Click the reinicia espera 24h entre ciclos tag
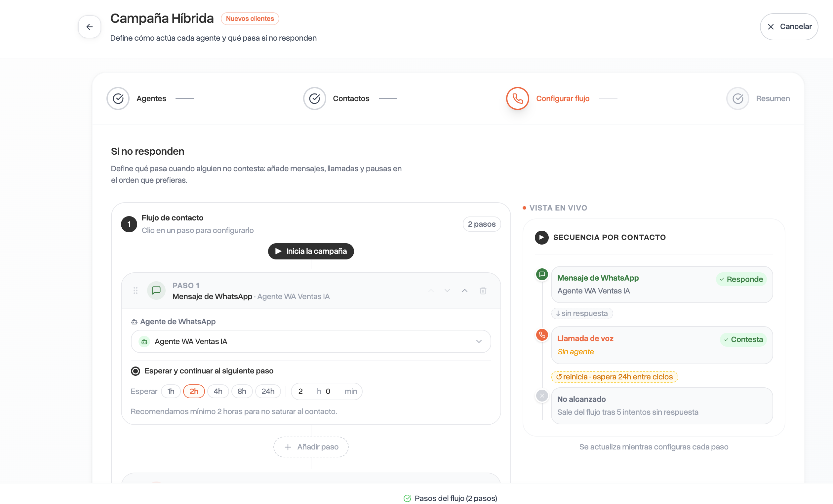This screenshot has height=504, width=833. pos(614,377)
